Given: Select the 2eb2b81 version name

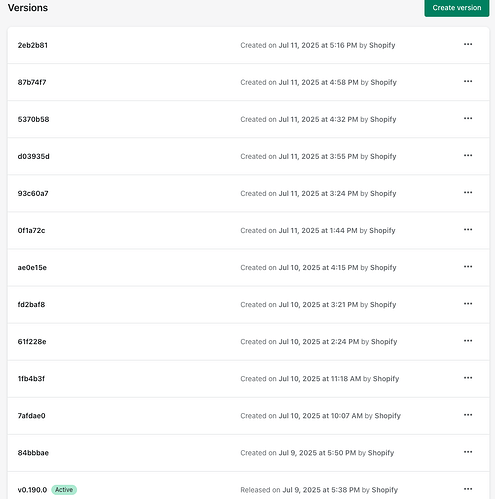Looking at the screenshot, I should [33, 45].
